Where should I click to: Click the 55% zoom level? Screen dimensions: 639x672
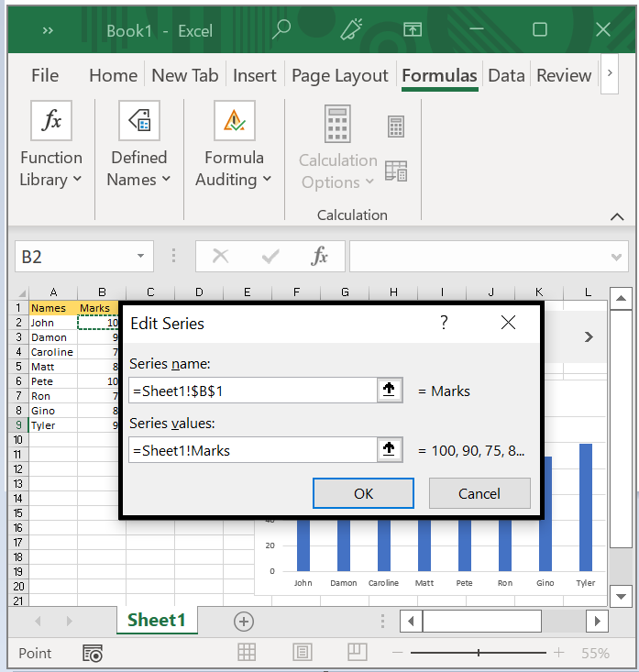coord(595,653)
